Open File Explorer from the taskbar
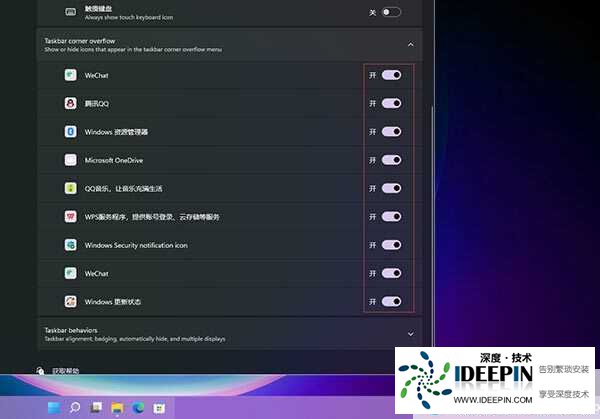The image size is (600, 419). (117, 408)
